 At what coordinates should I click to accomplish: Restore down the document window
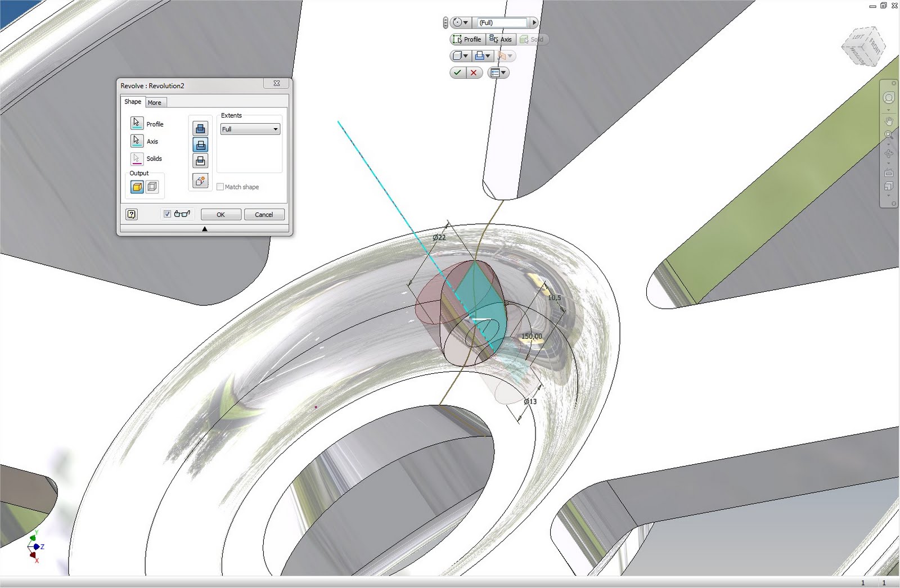pos(883,6)
